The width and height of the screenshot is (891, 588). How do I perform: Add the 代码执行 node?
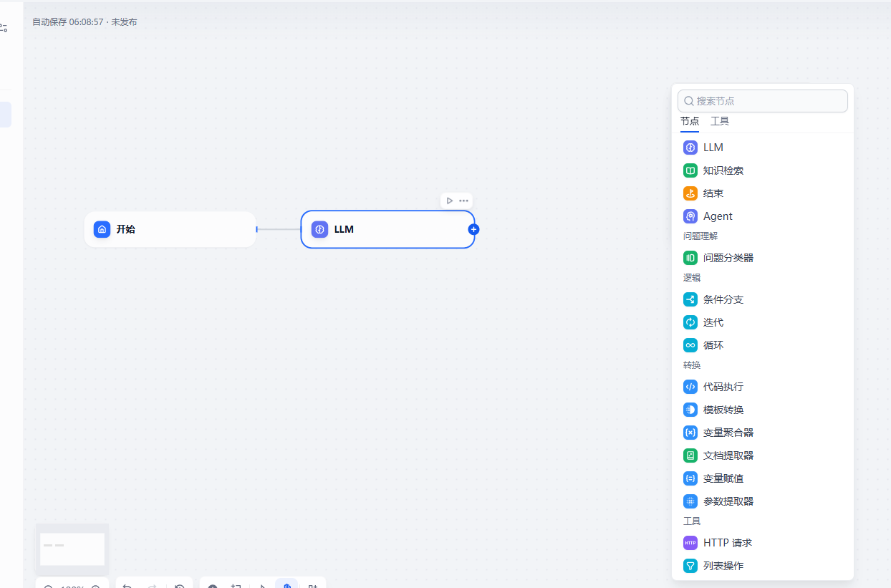[x=762, y=387]
